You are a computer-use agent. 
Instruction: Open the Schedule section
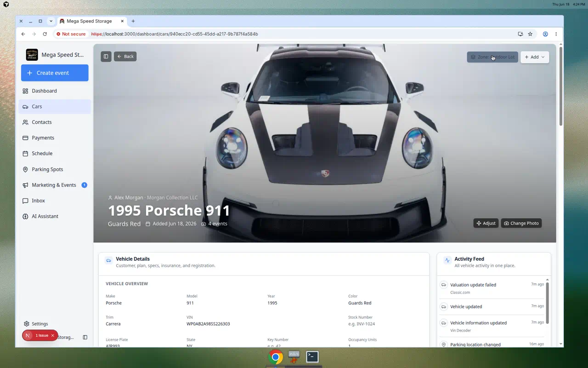(55, 153)
